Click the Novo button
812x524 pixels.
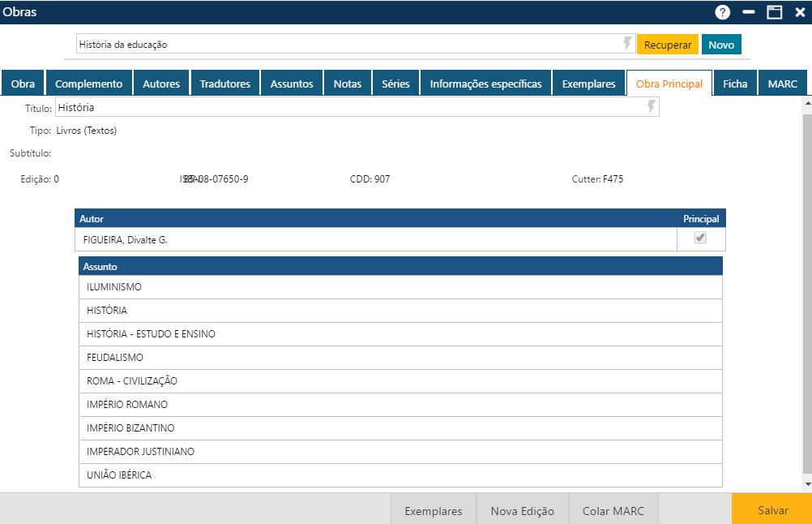click(x=720, y=45)
